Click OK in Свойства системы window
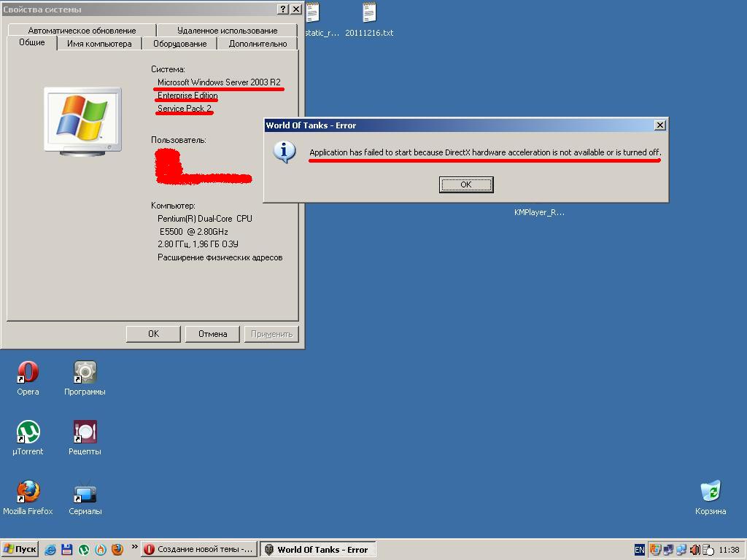This screenshot has width=747, height=560. tap(153, 334)
